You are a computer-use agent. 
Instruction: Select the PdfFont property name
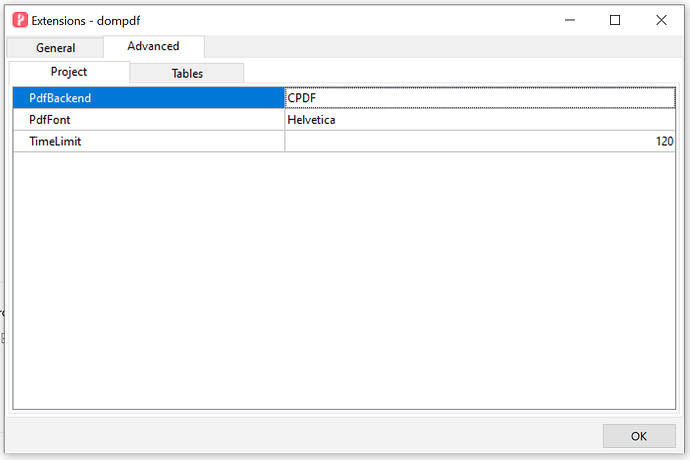pos(148,120)
